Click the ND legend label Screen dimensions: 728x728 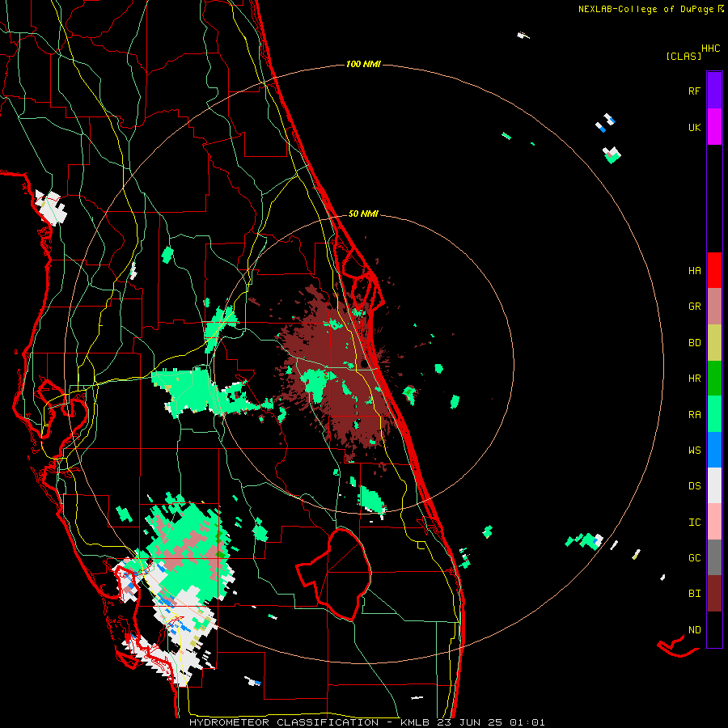tap(694, 630)
